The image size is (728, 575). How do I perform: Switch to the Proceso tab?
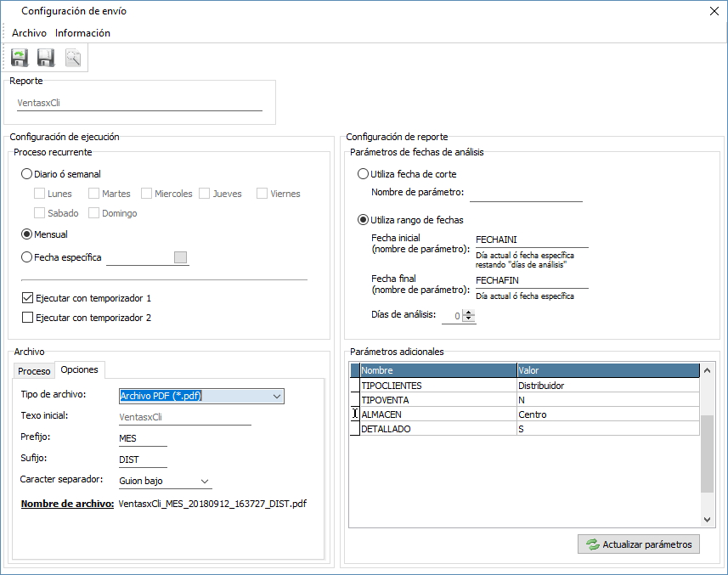35,371
